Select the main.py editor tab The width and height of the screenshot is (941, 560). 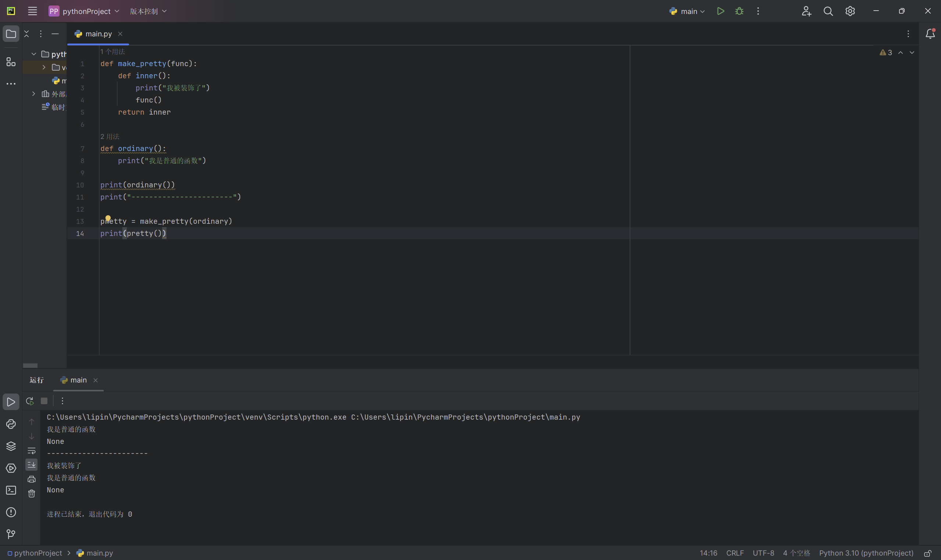pyautogui.click(x=99, y=33)
